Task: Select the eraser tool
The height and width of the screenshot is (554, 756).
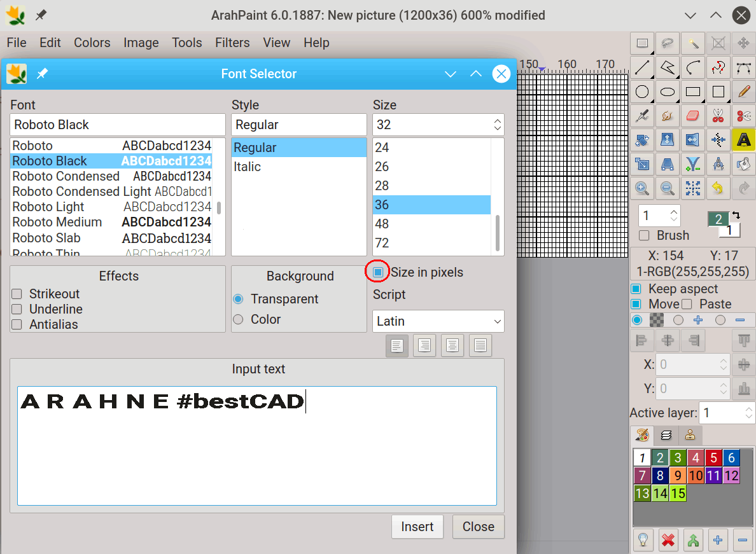Action: coord(693,116)
